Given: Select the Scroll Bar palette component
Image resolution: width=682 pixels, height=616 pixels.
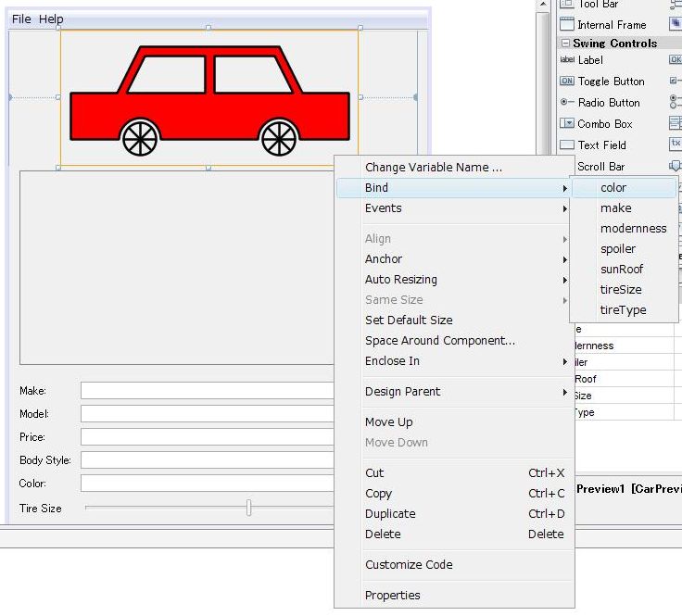Looking at the screenshot, I should tap(600, 167).
